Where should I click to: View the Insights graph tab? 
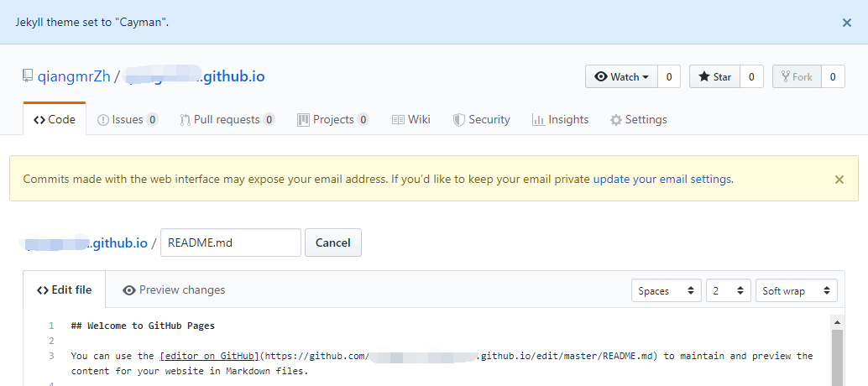coord(560,119)
